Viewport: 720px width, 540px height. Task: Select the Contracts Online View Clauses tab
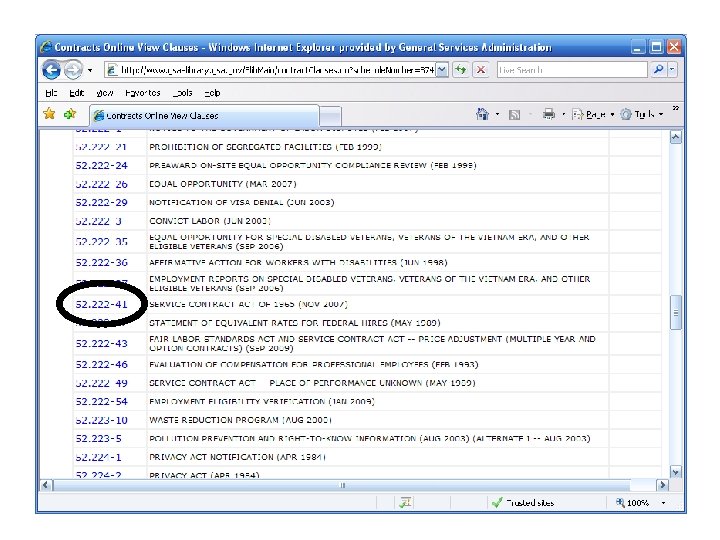204,116
